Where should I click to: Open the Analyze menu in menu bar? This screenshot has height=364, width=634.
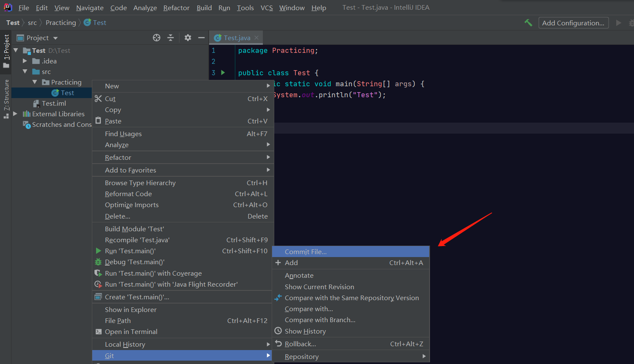point(145,8)
